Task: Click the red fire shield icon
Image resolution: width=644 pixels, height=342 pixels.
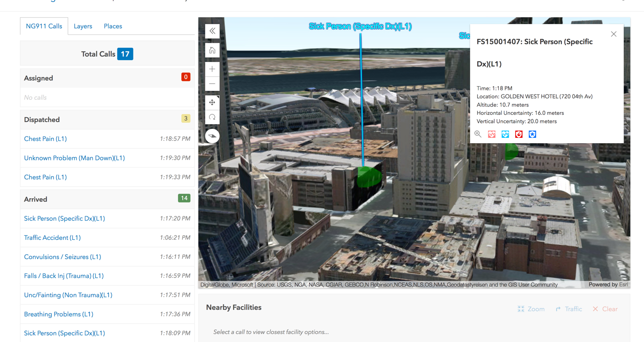Action: pos(519,134)
